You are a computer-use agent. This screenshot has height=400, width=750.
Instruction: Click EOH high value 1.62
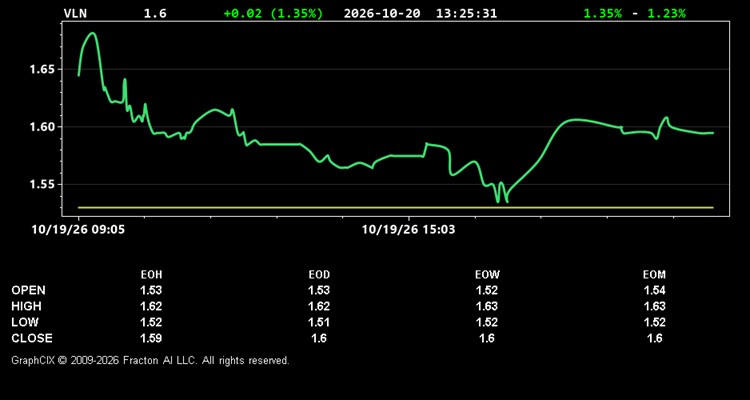(151, 306)
